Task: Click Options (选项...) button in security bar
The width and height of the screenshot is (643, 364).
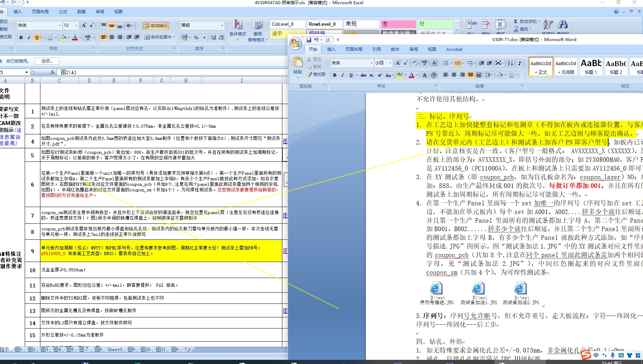Action: (x=47, y=61)
